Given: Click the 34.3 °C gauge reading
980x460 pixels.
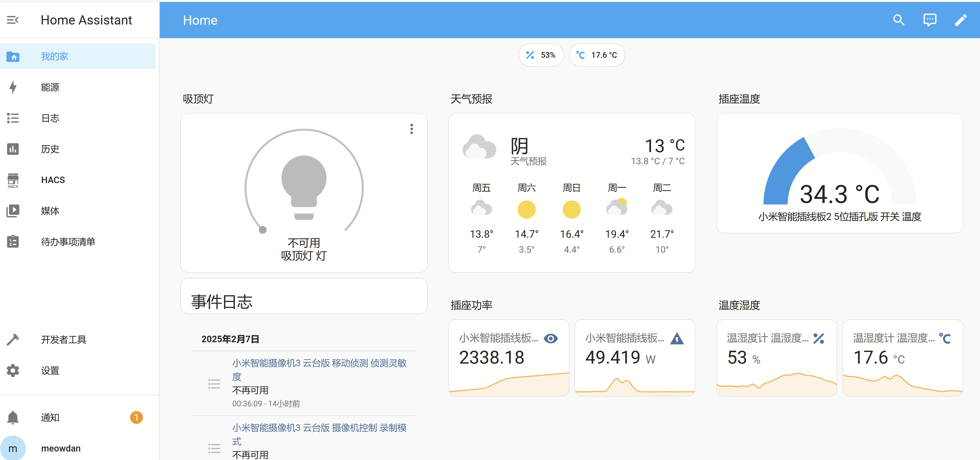Looking at the screenshot, I should click(839, 194).
